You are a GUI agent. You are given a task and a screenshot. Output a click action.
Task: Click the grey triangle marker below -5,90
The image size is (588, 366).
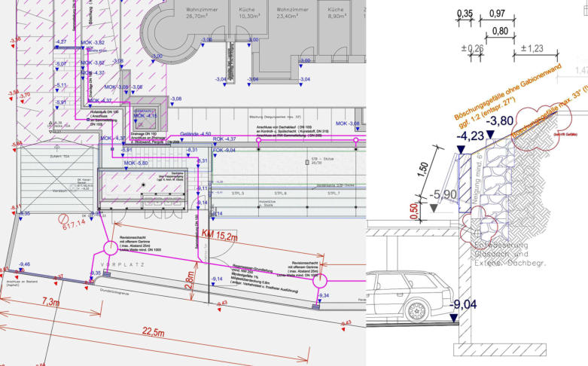pyautogui.click(x=434, y=219)
